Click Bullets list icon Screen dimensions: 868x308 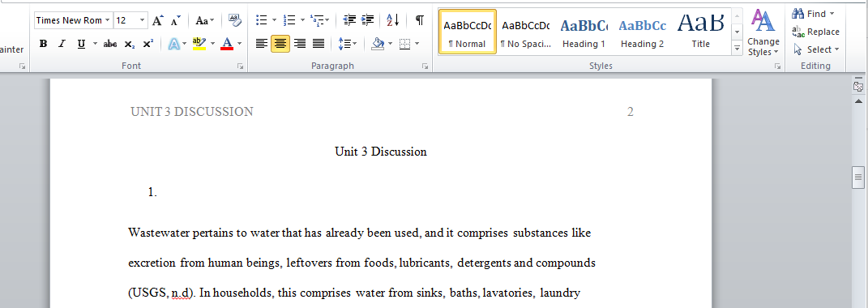pyautogui.click(x=261, y=20)
